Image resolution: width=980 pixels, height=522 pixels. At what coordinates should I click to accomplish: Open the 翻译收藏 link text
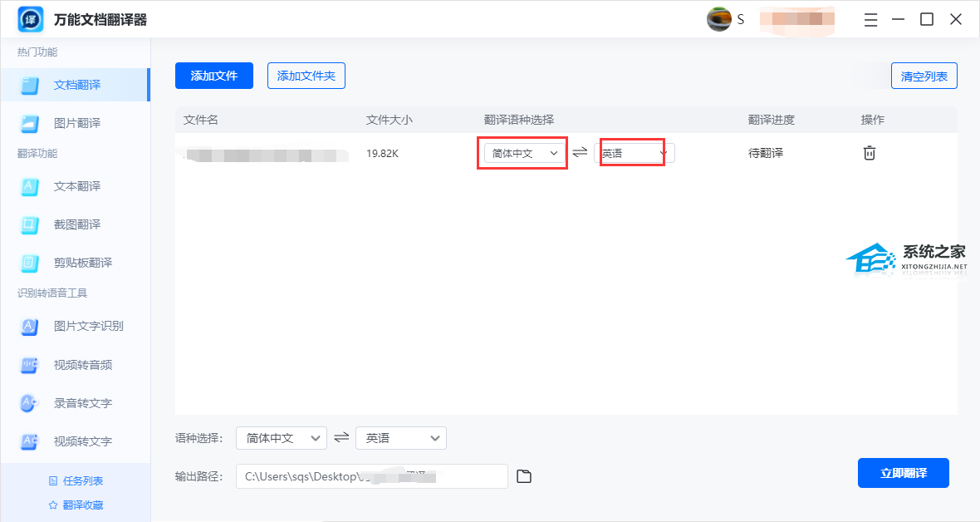(x=83, y=505)
